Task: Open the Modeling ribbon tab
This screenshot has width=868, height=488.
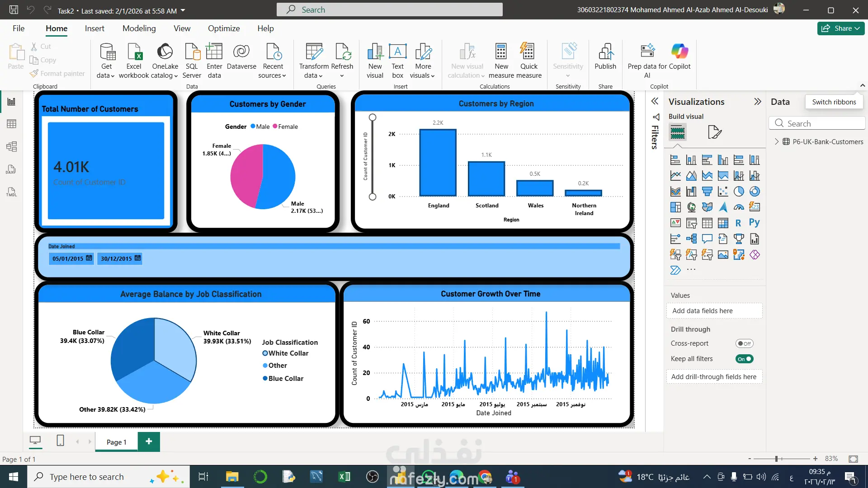Action: click(x=139, y=28)
